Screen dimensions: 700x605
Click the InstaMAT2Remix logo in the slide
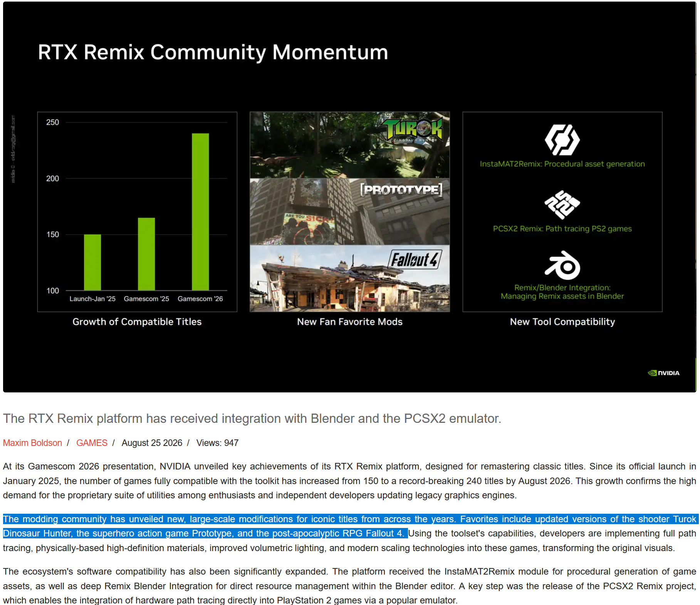(562, 139)
